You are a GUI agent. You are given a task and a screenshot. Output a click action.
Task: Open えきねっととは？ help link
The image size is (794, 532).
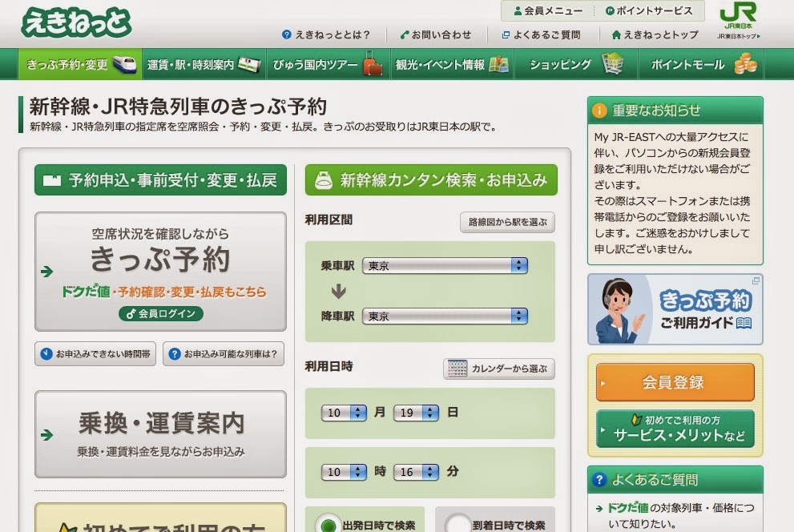pos(326,34)
